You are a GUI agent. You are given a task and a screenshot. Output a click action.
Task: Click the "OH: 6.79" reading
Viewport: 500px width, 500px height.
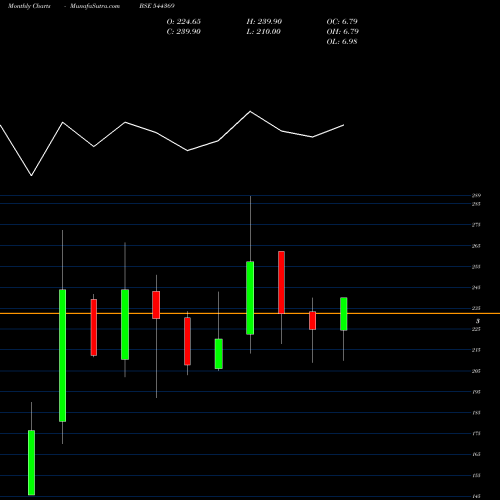pos(343,32)
